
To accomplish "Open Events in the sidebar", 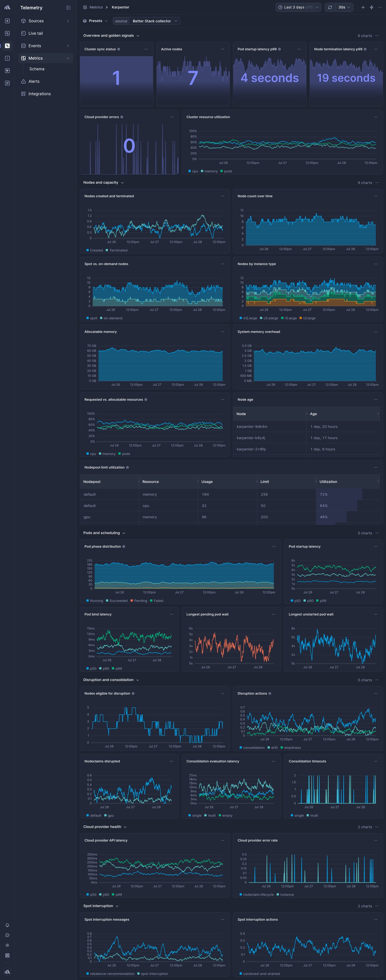I will click(45, 46).
